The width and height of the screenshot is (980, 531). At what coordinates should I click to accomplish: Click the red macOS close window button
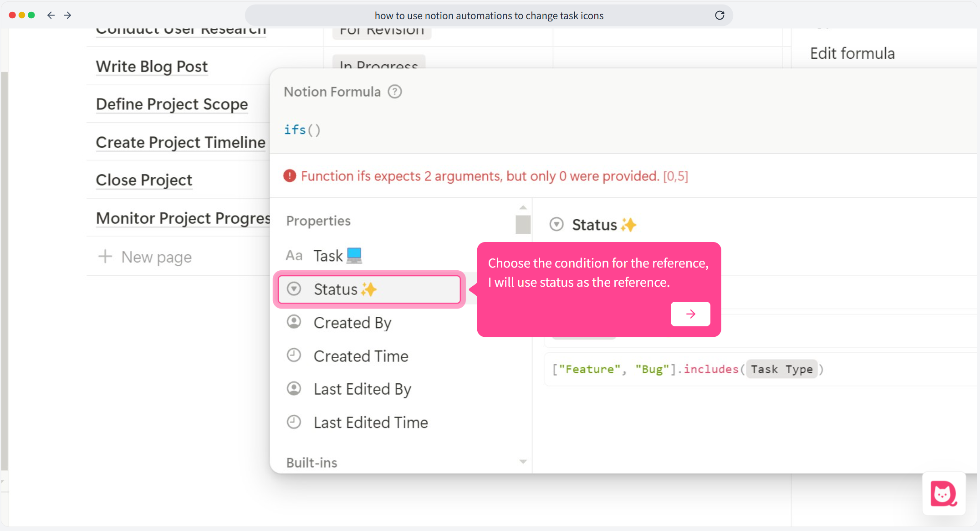[x=12, y=15]
